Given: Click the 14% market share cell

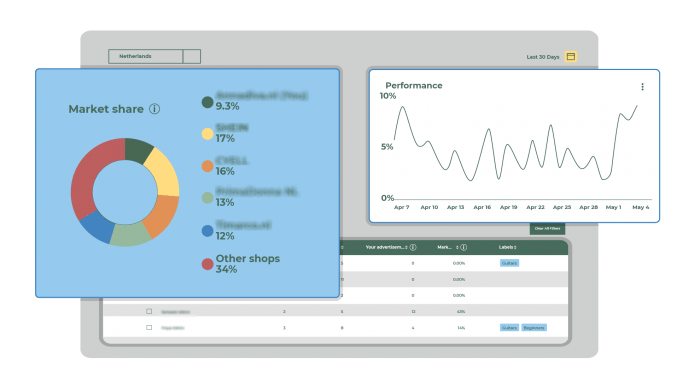Looking at the screenshot, I should click(461, 328).
